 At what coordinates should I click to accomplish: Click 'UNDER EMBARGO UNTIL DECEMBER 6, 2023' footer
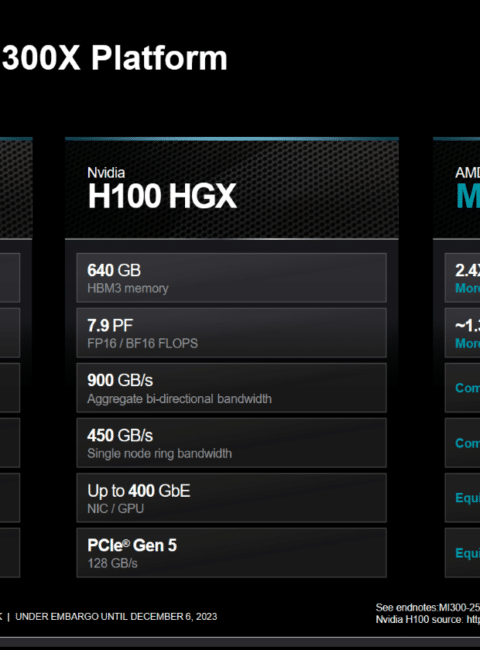[x=116, y=616]
